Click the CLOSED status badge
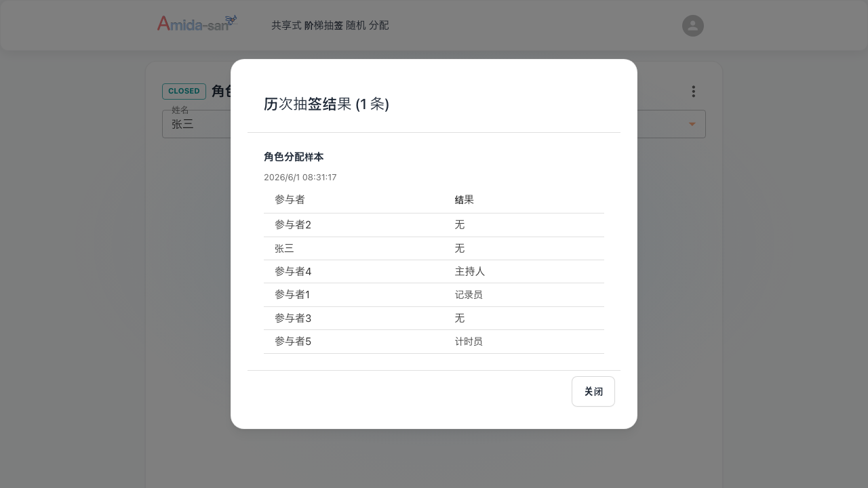868x488 pixels. click(x=184, y=91)
